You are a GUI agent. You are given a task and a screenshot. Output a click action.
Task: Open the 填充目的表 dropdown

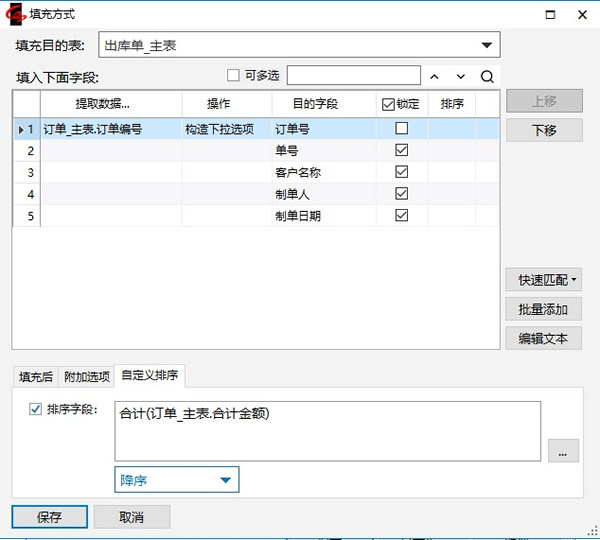[x=486, y=45]
